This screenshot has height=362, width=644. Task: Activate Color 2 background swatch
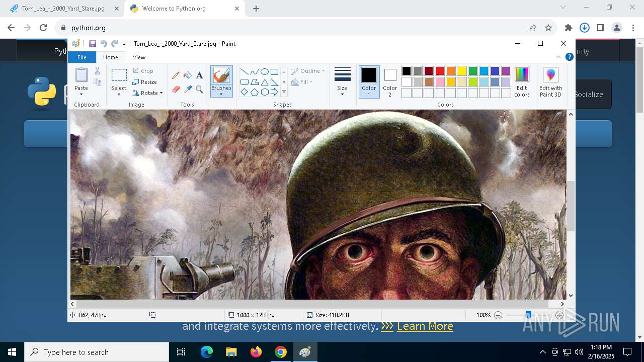tap(390, 81)
